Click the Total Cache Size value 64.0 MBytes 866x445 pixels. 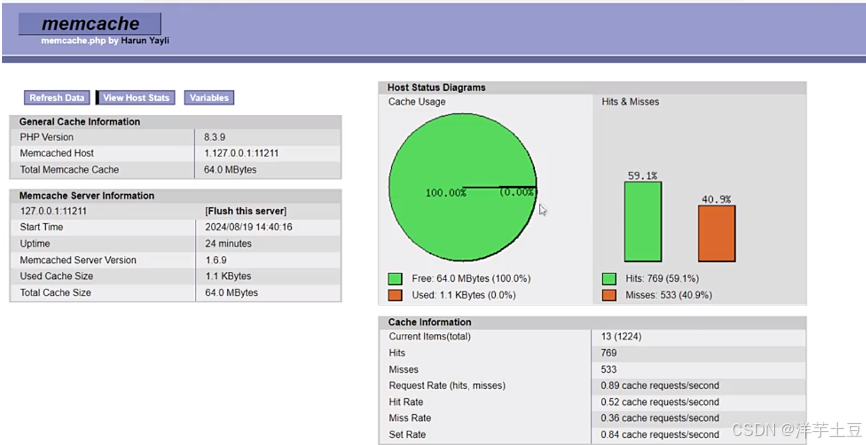(231, 293)
